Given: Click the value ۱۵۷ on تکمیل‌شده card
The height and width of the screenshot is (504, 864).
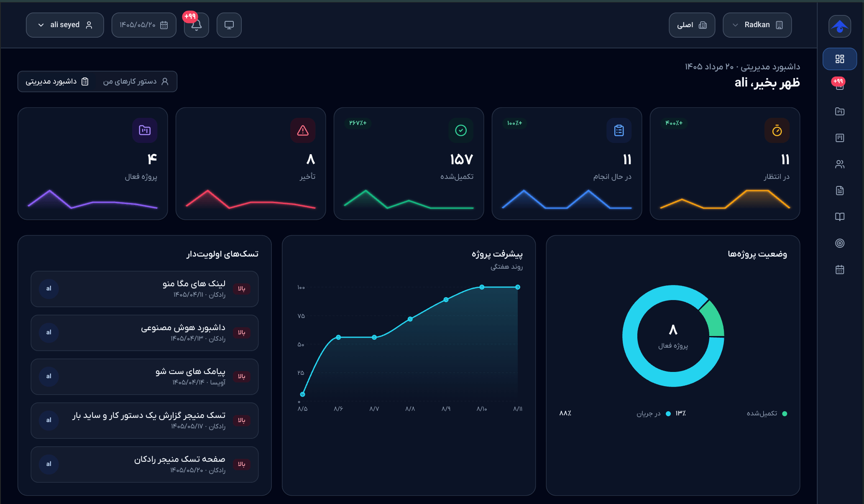Looking at the screenshot, I should pos(461,159).
